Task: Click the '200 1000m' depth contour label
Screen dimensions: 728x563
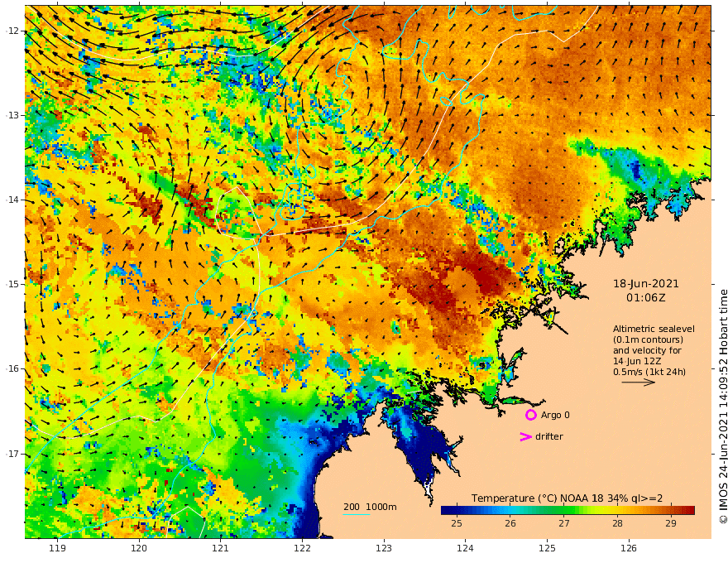Action: pyautogui.click(x=370, y=507)
